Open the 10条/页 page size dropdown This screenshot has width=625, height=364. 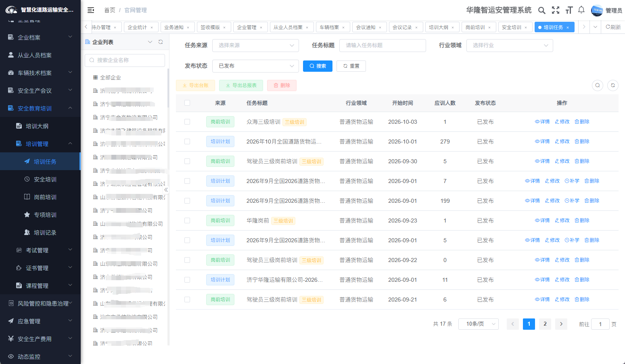tap(479, 324)
